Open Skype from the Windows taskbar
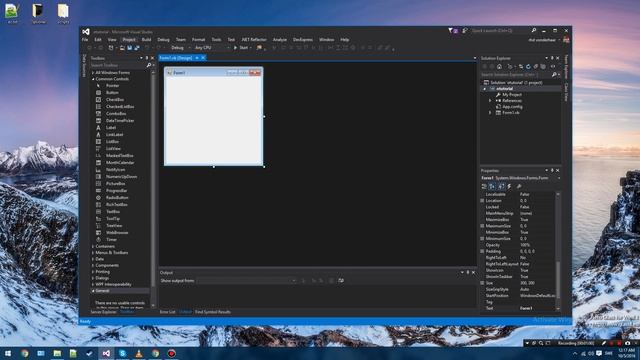 coord(122,353)
